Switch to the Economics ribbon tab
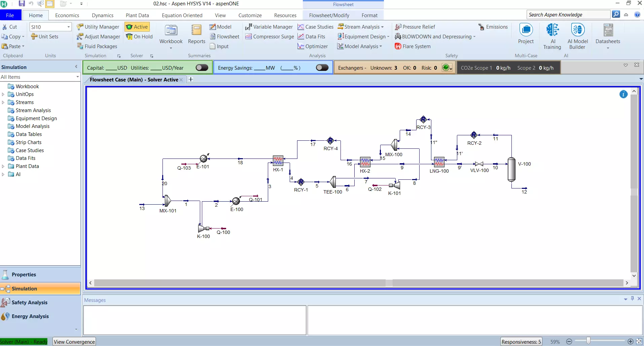 click(67, 15)
